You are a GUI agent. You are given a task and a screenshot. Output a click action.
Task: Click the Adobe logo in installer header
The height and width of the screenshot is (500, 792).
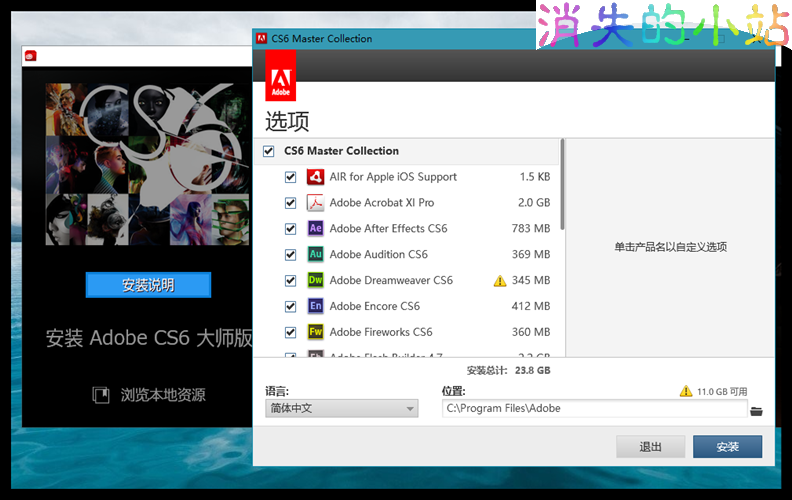[281, 76]
